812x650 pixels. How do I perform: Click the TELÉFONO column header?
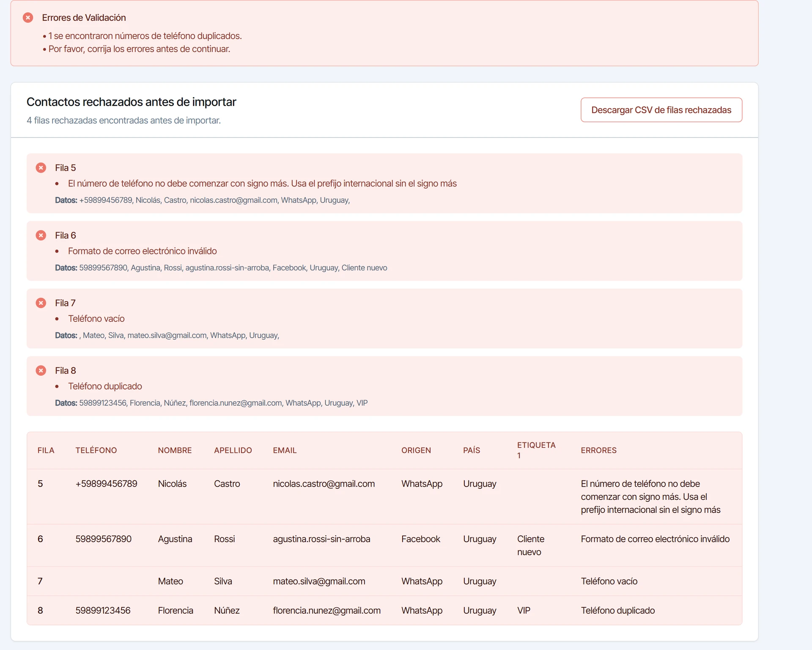point(96,451)
